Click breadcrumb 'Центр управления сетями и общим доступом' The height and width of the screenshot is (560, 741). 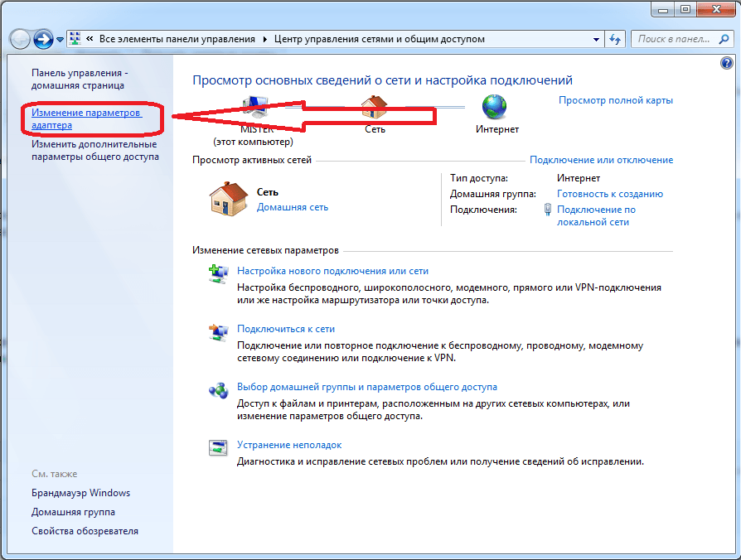pyautogui.click(x=380, y=39)
